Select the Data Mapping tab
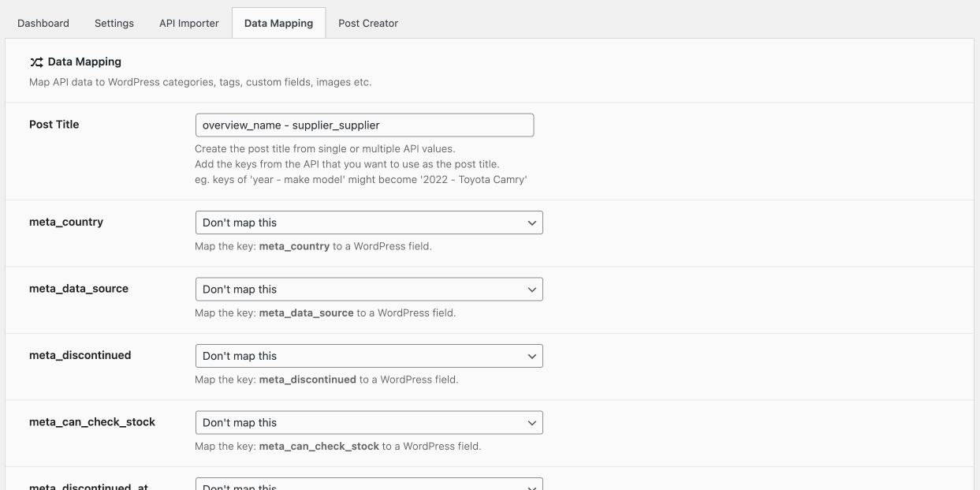Image resolution: width=980 pixels, height=490 pixels. point(278,23)
